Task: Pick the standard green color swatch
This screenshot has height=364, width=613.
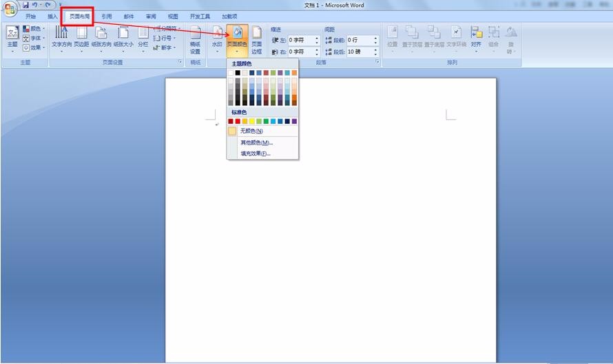Action: click(x=266, y=122)
